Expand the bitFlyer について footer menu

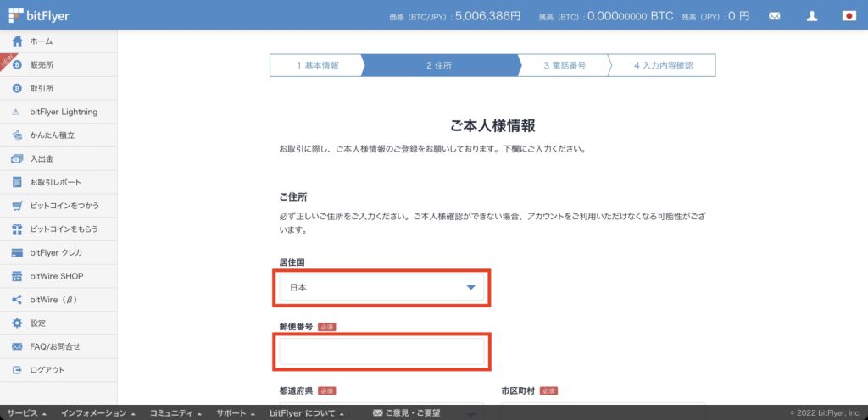(x=307, y=413)
